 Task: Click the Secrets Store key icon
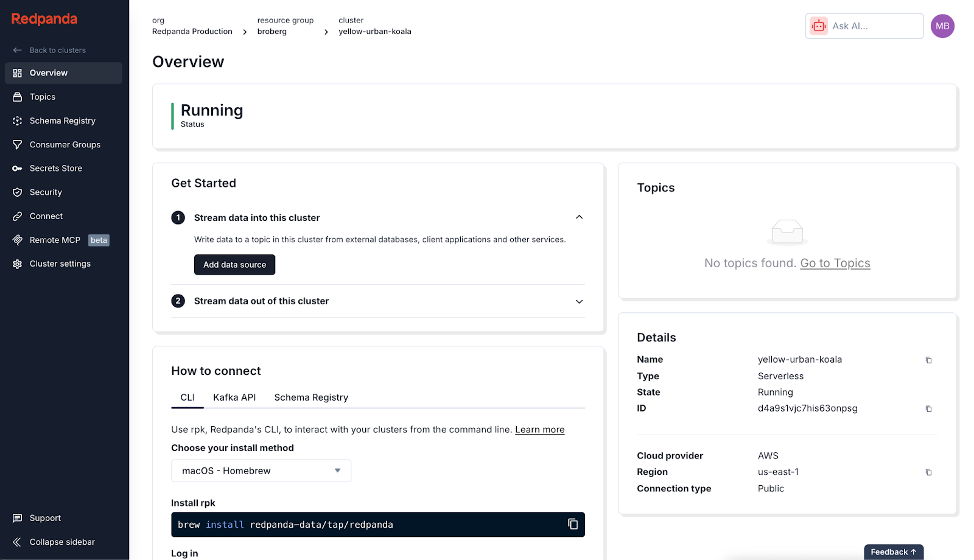[x=17, y=169]
